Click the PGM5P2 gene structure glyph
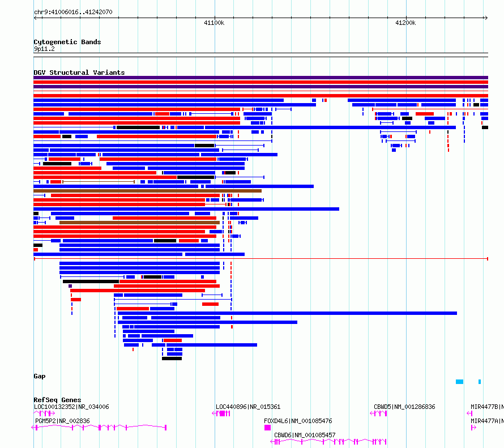This screenshot has width=504, height=448. click(99, 428)
